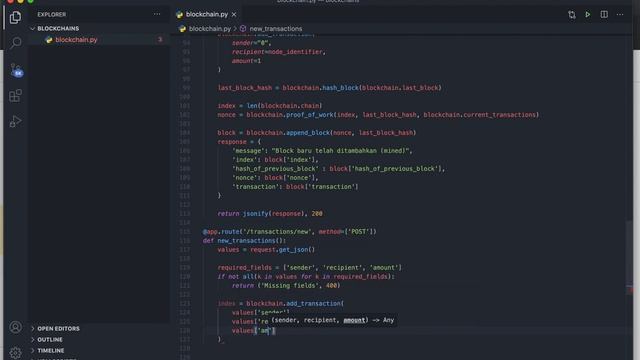This screenshot has height=360, width=640.
Task: Open the editor more actions menu
Action: (620, 15)
